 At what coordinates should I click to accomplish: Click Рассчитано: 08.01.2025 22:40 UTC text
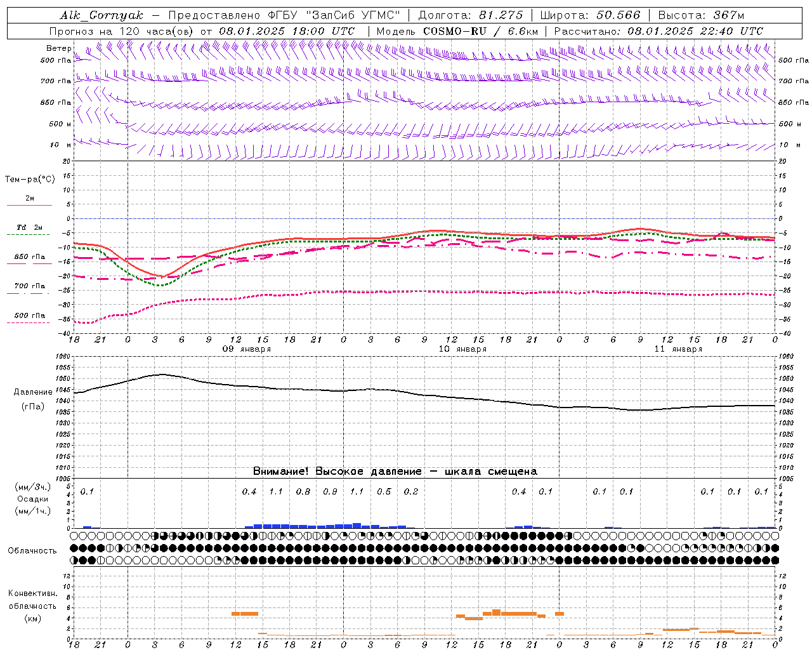[658, 31]
